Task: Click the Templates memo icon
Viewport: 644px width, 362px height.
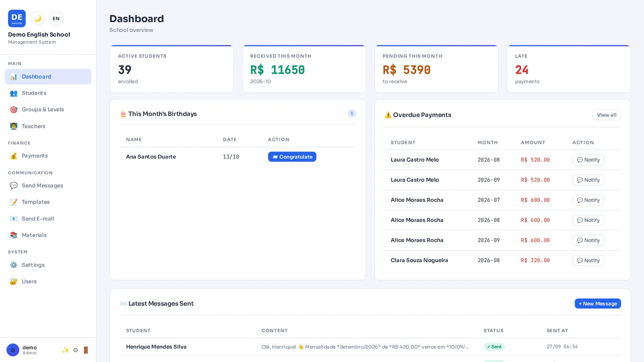Action: click(x=13, y=202)
